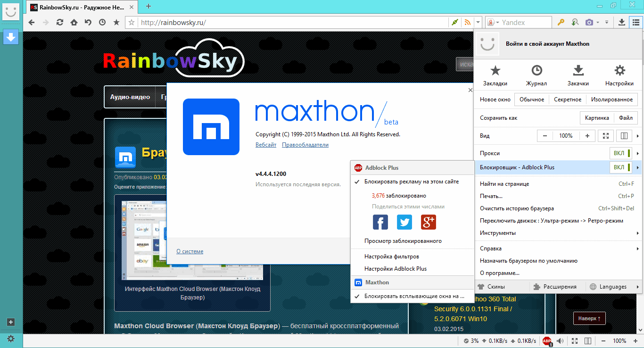The width and height of the screenshot is (644, 348).
Task: Click the RSS feed icon in the address bar
Action: tap(467, 22)
